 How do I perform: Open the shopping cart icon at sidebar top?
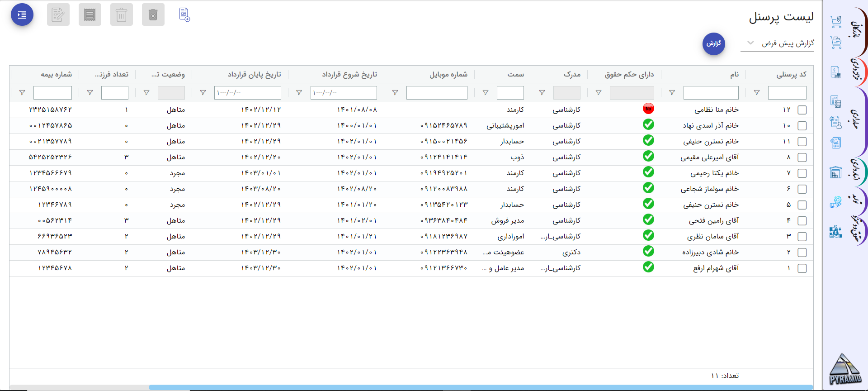[835, 22]
